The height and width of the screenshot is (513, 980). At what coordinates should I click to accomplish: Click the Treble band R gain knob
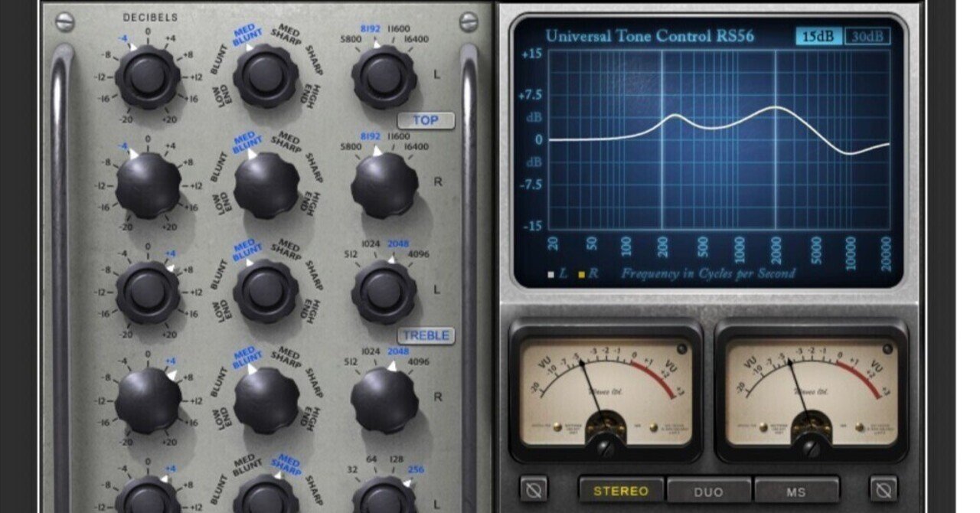148,400
